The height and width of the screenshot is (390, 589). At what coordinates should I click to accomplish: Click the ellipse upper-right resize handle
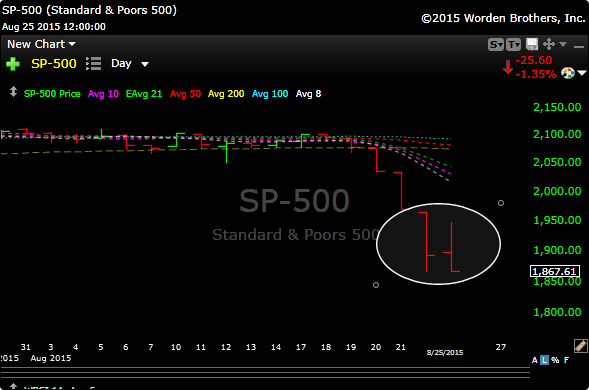pyautogui.click(x=501, y=203)
